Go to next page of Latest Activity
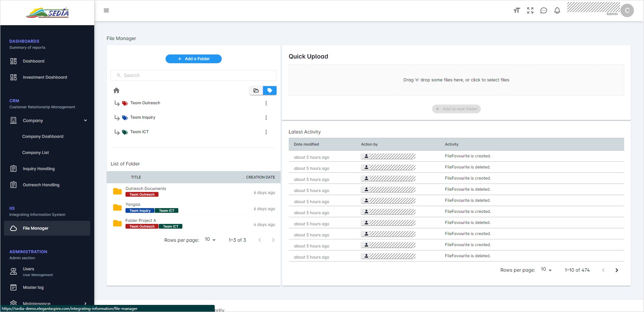Viewport: 644px width, 312px height. (617, 270)
